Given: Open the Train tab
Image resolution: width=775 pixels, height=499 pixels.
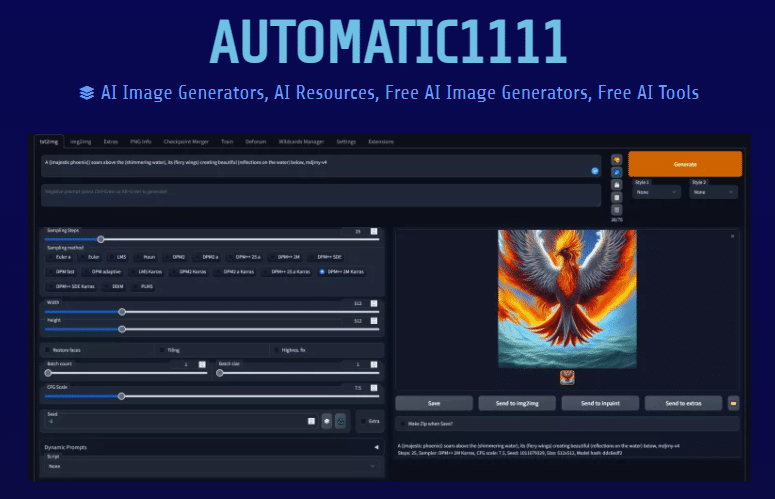Looking at the screenshot, I should click(x=227, y=142).
